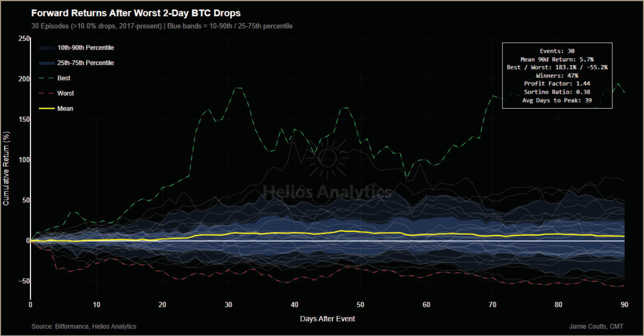The image size is (644, 336).
Task: Click the Events: 30 statistic line
Action: pyautogui.click(x=557, y=51)
